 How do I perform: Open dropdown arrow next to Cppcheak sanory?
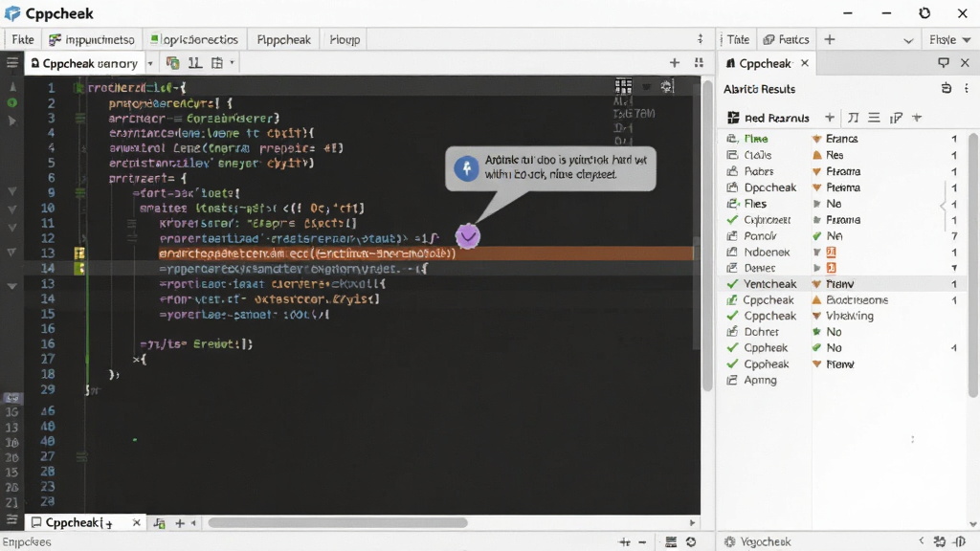coord(150,63)
